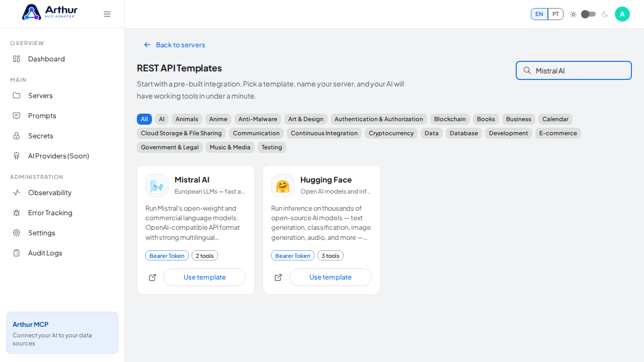
Task: Filter templates by Data
Action: [x=432, y=133]
